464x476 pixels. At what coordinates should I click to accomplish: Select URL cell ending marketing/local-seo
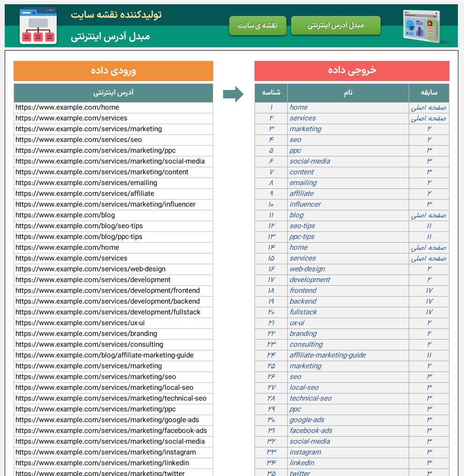(113, 387)
